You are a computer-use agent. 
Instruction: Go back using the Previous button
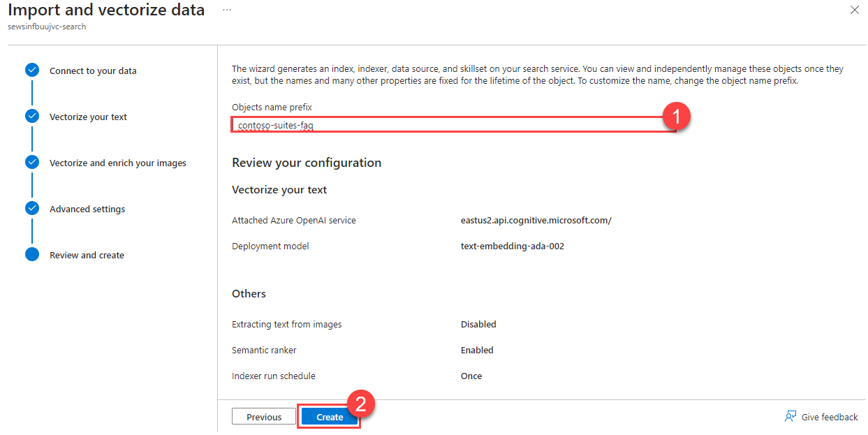pos(263,416)
